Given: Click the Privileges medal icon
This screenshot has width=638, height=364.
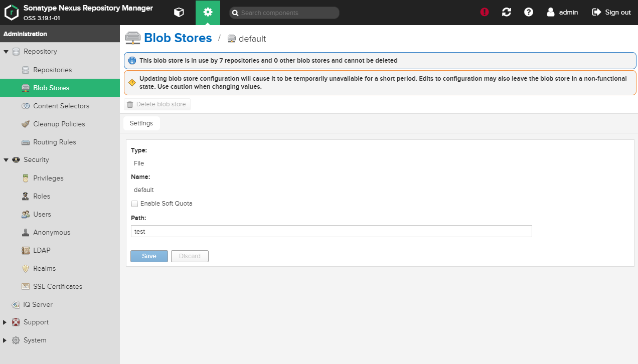Looking at the screenshot, I should pos(26,178).
